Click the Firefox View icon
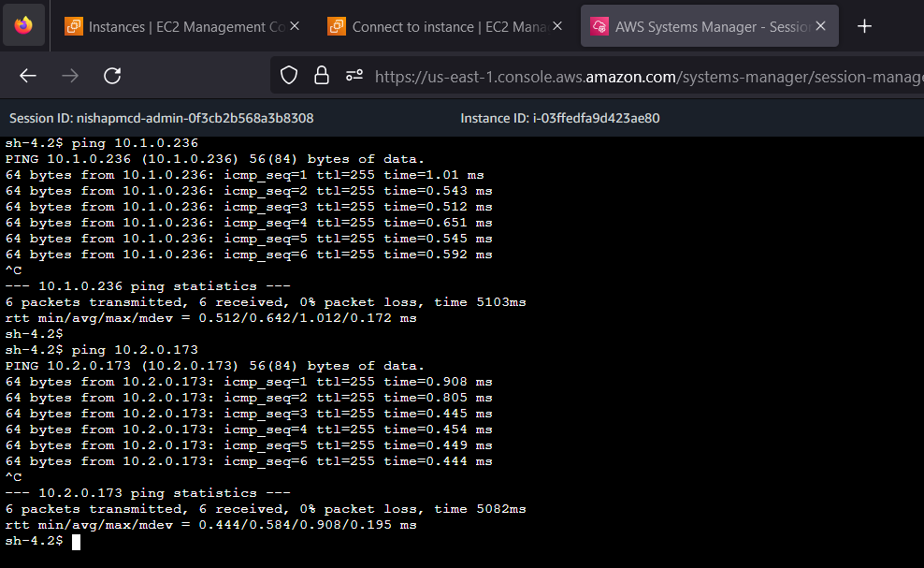Screen dimensions: 924x568 tap(23, 25)
